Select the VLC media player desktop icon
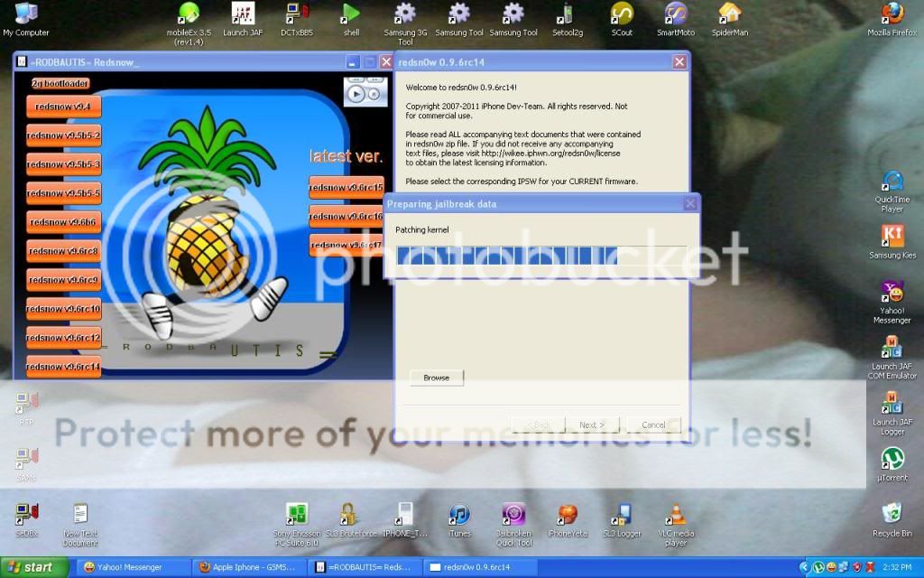924x578 pixels. [676, 525]
